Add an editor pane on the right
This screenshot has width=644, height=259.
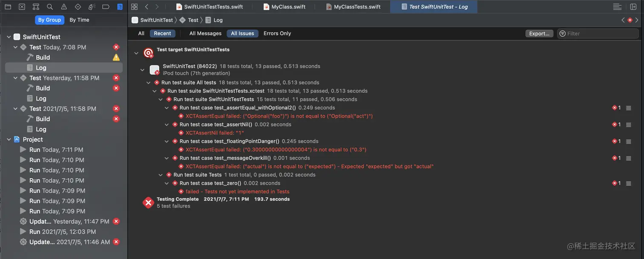[633, 7]
